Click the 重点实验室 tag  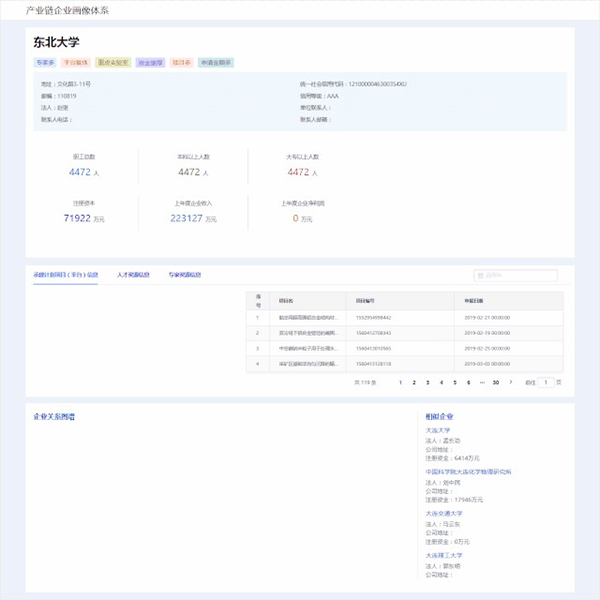(x=113, y=62)
